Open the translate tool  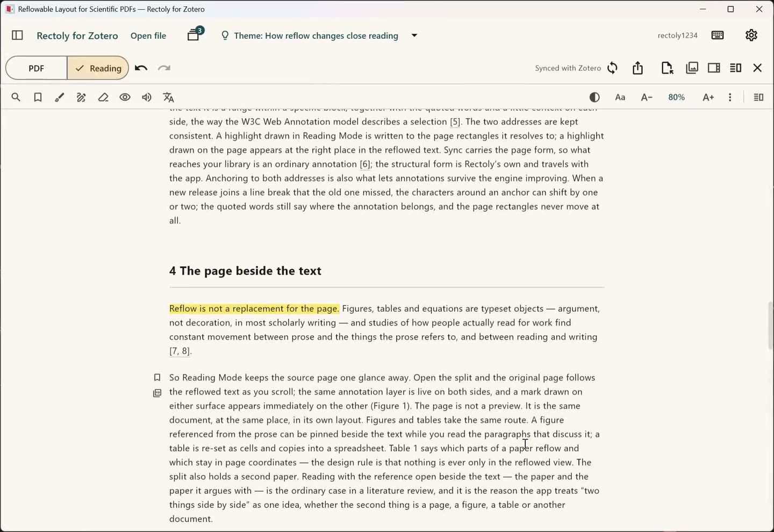[169, 97]
